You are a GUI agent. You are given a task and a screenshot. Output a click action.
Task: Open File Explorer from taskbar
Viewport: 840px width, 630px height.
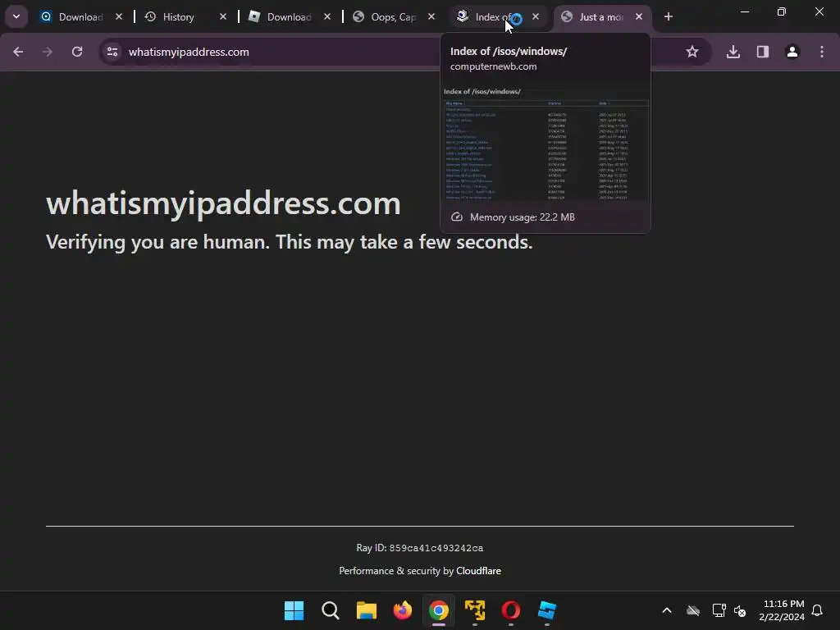click(367, 610)
